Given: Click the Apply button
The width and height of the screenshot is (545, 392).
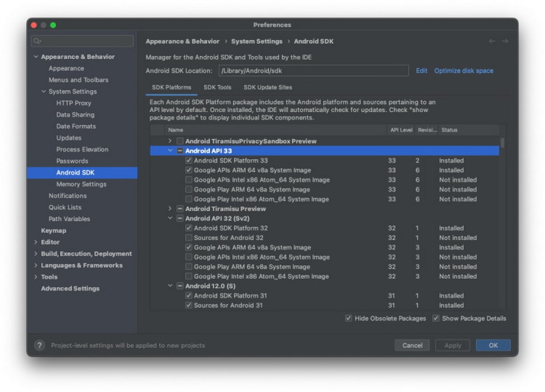Looking at the screenshot, I should [453, 345].
